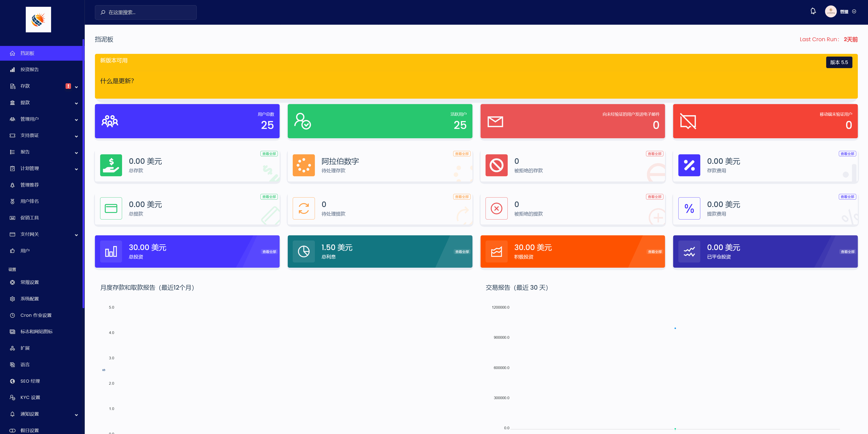Viewport: 868px width, 434px height.
Task: Click the total interest pie chart icon
Action: point(304,252)
